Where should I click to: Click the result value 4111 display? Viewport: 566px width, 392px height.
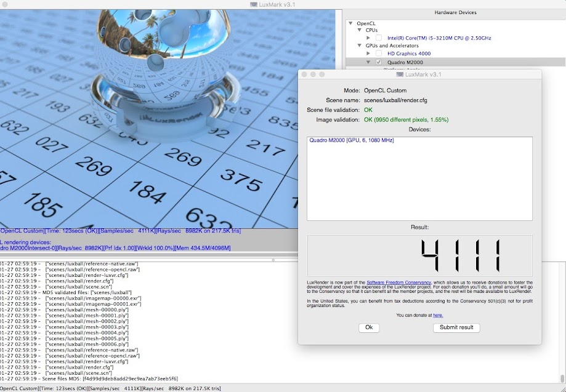click(419, 255)
